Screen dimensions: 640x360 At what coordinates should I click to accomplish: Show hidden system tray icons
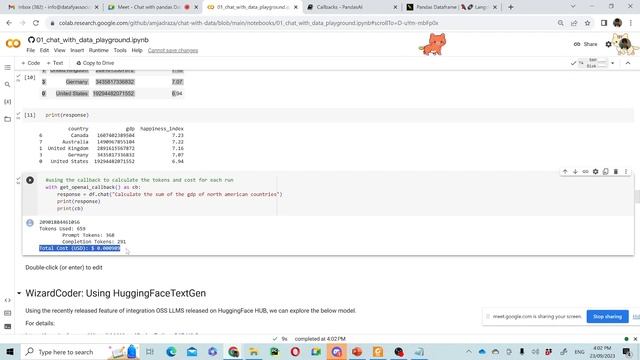click(x=469, y=351)
